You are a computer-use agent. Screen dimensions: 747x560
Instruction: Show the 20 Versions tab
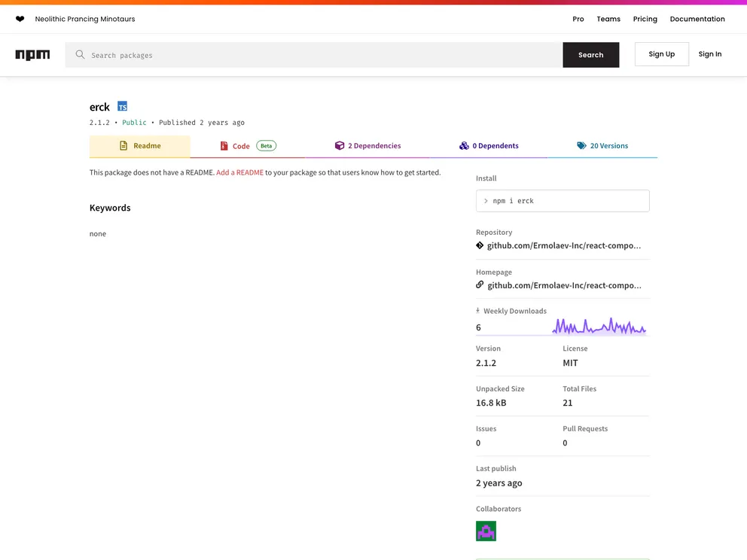602,146
